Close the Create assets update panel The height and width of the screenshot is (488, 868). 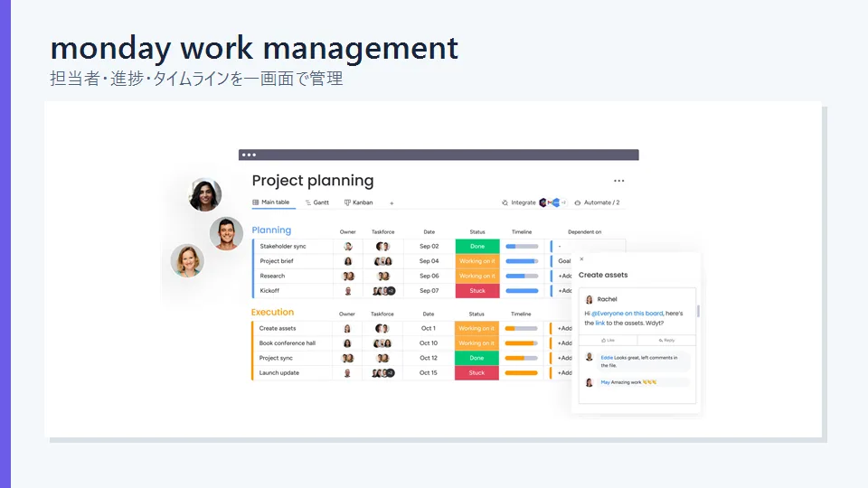[581, 259]
